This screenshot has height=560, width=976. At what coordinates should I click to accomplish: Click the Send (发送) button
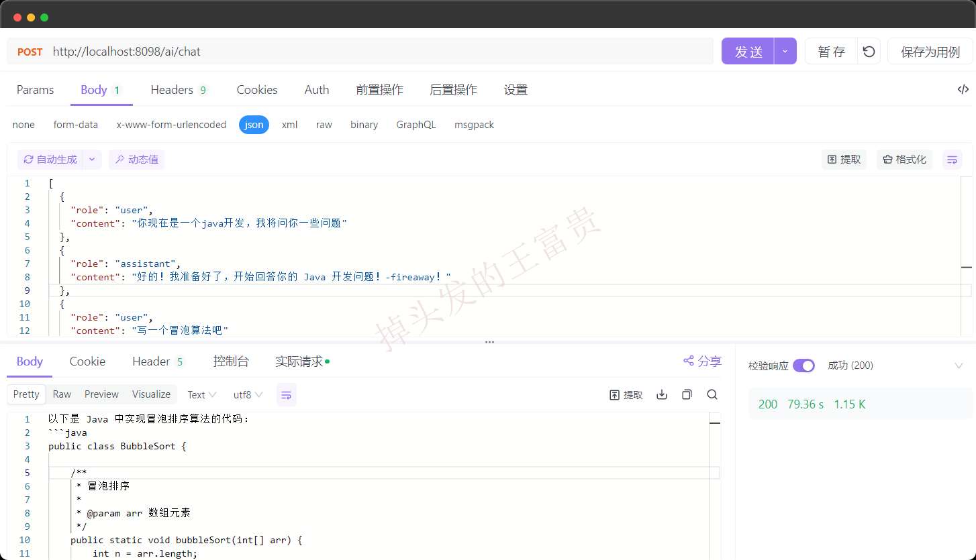pos(748,52)
